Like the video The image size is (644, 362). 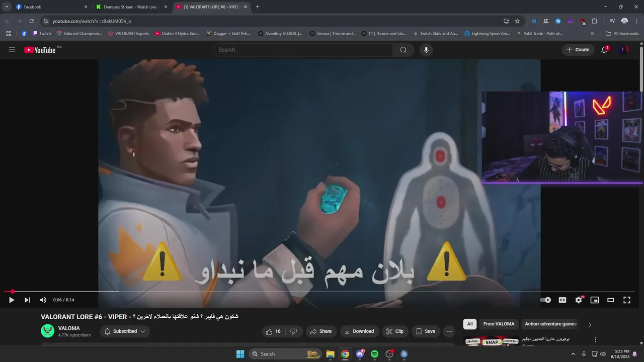[273, 331]
